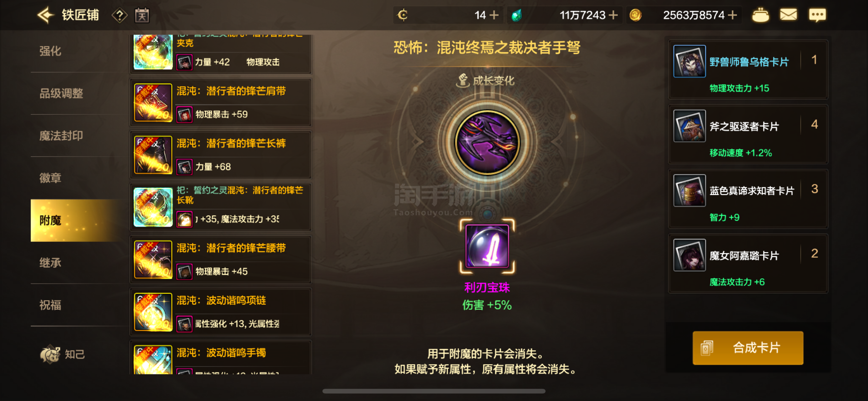Select 野兽师鲁乌格卡片 card
The width and height of the screenshot is (868, 401).
pyautogui.click(x=748, y=70)
